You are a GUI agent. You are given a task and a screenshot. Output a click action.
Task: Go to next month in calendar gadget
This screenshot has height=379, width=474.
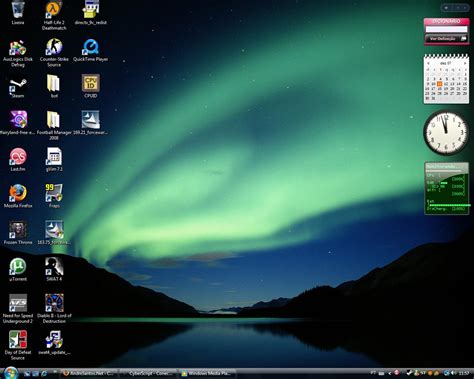465,63
